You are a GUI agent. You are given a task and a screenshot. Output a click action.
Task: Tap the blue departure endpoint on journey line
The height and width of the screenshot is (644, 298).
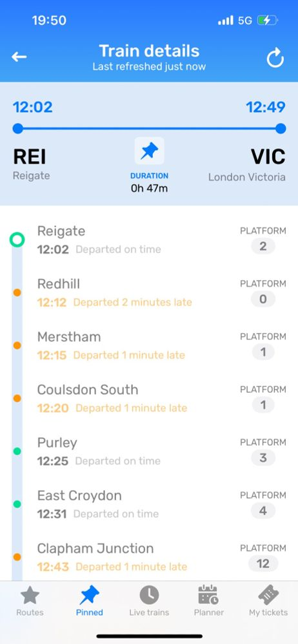coord(17,129)
